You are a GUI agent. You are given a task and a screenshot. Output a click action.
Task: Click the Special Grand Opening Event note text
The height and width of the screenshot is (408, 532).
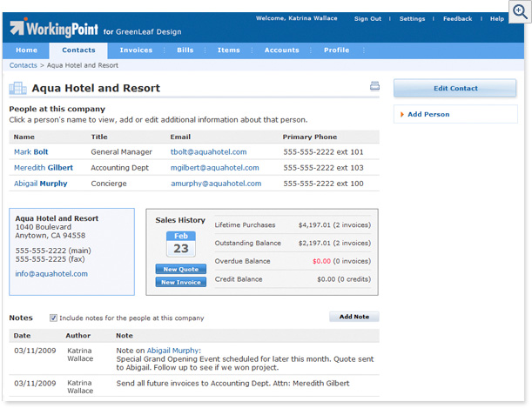click(245, 364)
